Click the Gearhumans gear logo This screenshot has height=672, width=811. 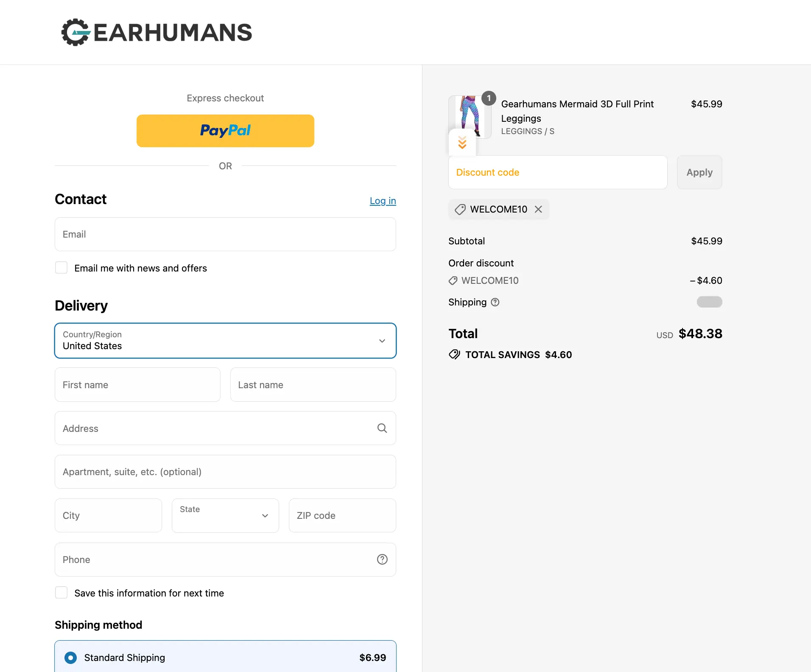point(76,32)
